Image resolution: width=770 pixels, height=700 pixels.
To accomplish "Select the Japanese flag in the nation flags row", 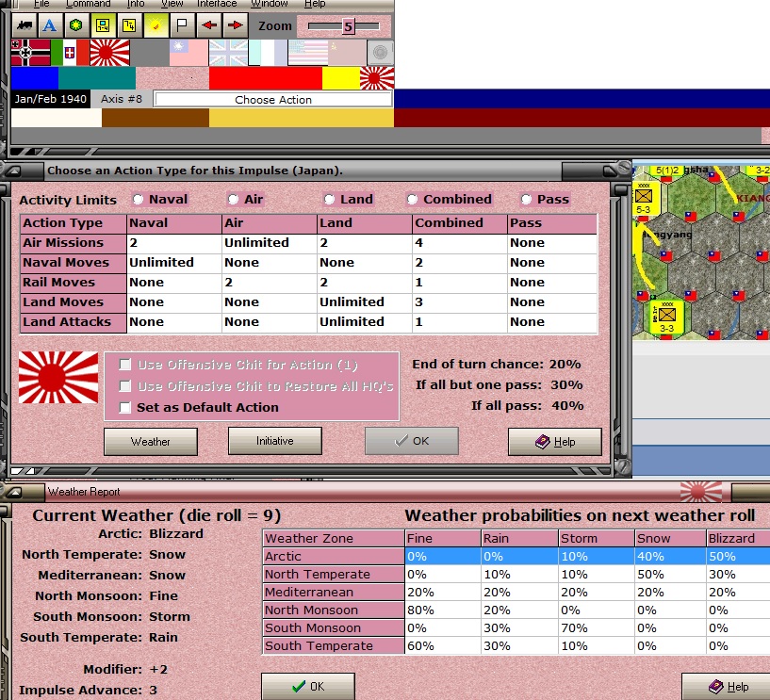I will point(110,53).
